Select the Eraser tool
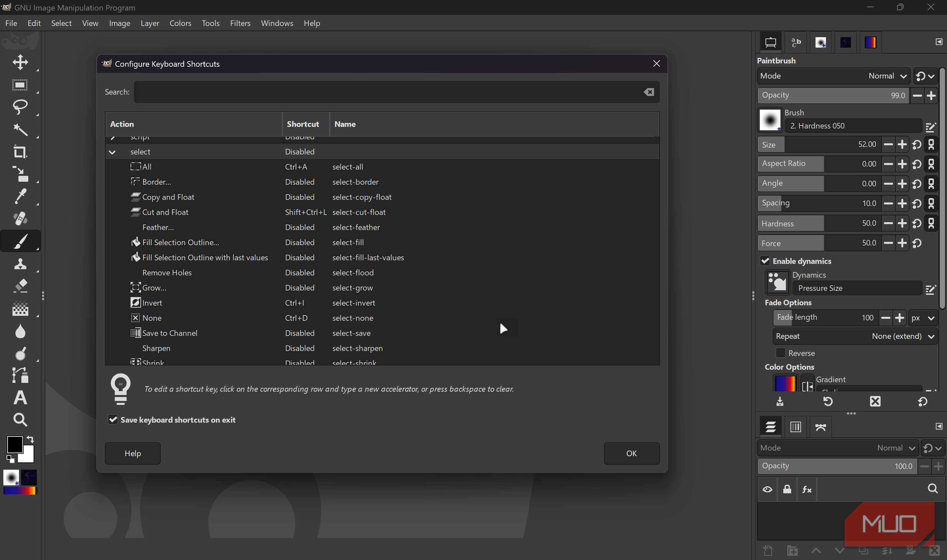 coord(20,286)
